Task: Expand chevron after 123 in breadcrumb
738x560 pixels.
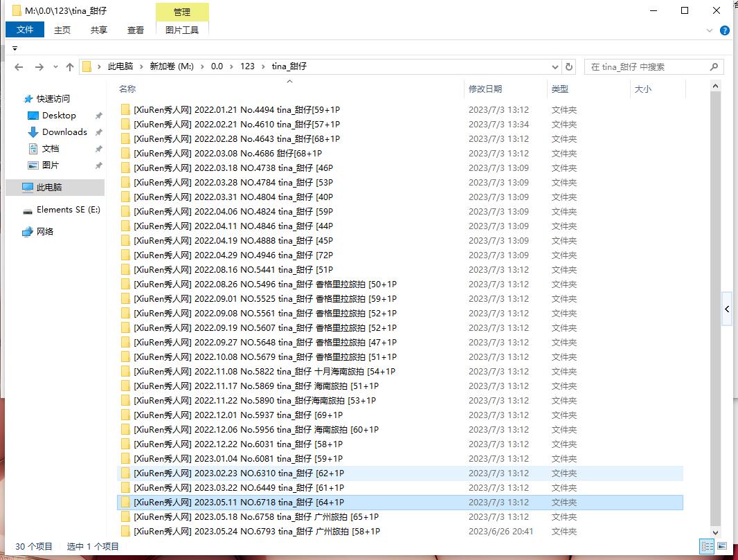Action: pos(263,67)
